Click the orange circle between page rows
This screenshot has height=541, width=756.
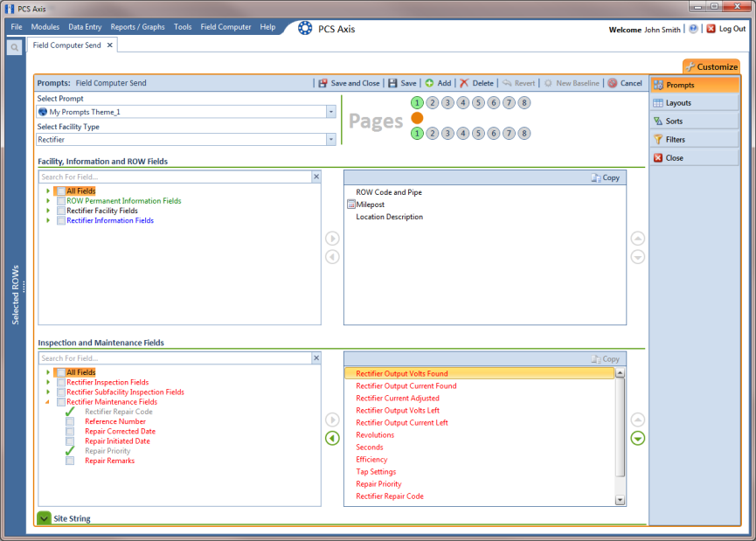pyautogui.click(x=417, y=118)
